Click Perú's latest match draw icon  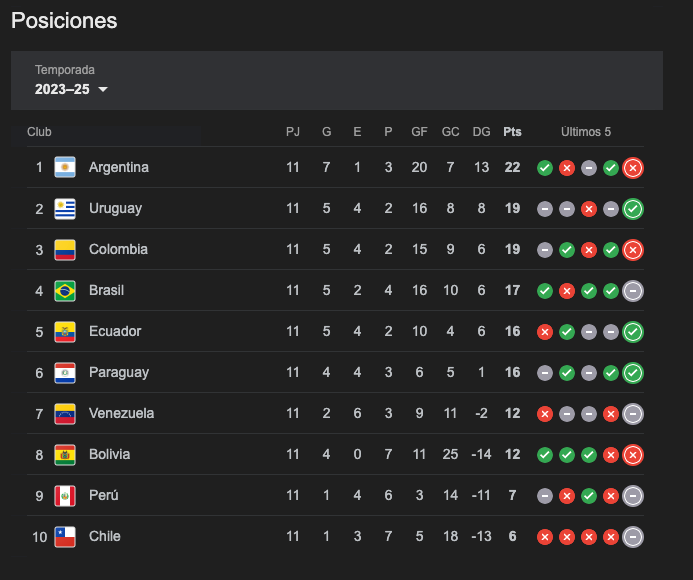(633, 496)
